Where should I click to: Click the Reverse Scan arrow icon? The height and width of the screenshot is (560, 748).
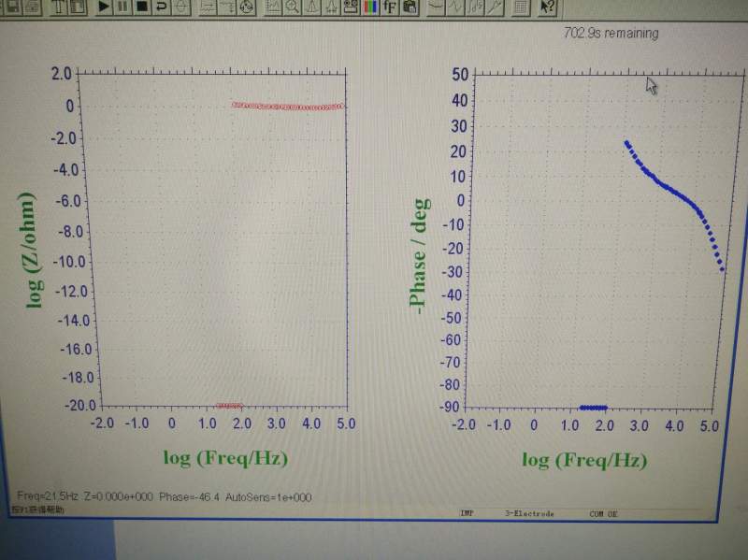[x=162, y=7]
